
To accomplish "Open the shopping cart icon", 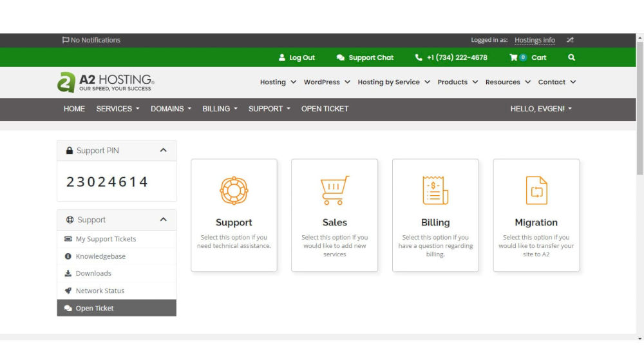I will pos(513,57).
